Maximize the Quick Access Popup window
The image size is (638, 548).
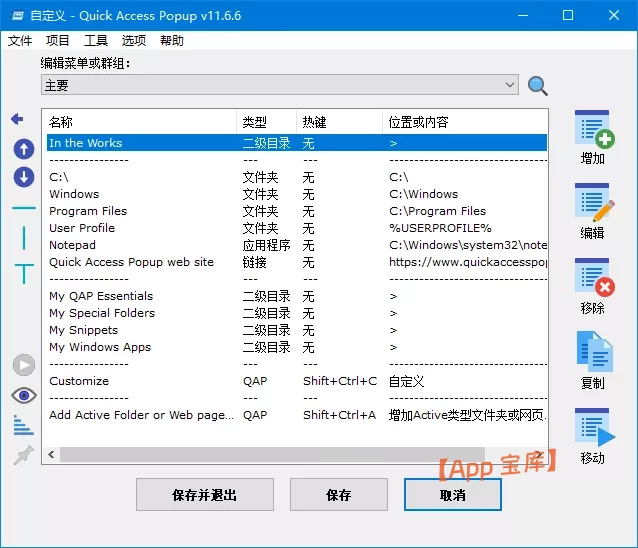click(x=568, y=15)
